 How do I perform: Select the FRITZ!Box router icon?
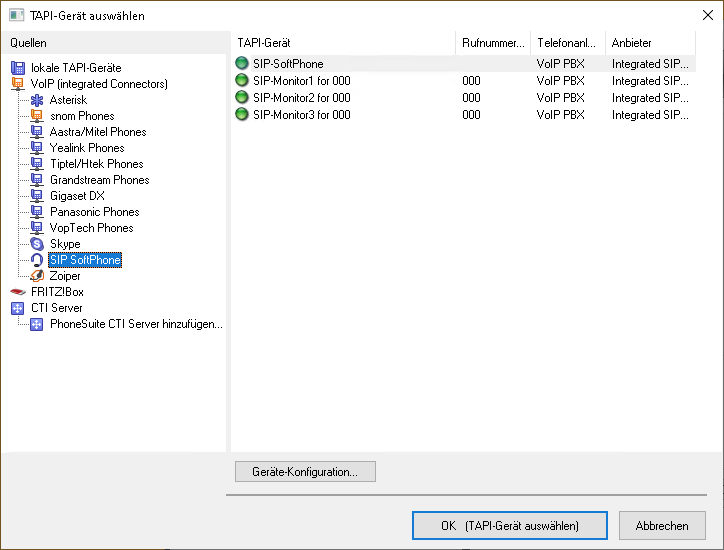point(18,292)
